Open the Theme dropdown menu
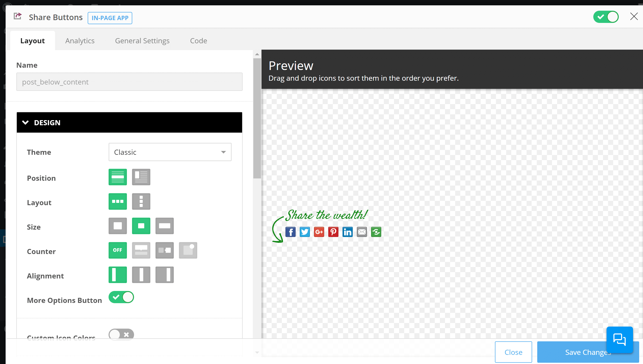 170,152
